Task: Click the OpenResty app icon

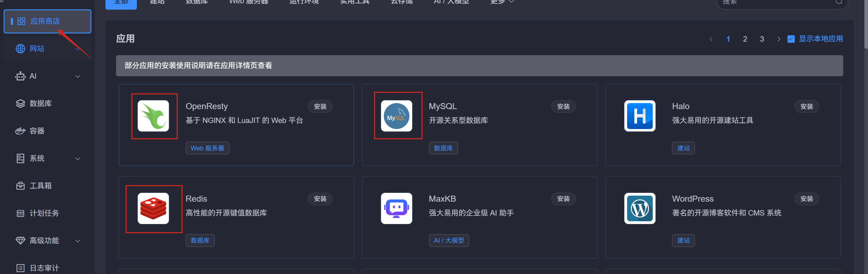Action: tap(153, 116)
